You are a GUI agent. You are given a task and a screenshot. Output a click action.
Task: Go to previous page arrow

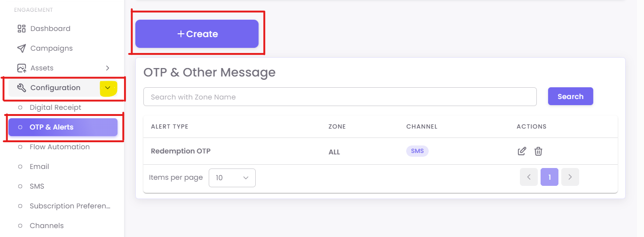[529, 177]
